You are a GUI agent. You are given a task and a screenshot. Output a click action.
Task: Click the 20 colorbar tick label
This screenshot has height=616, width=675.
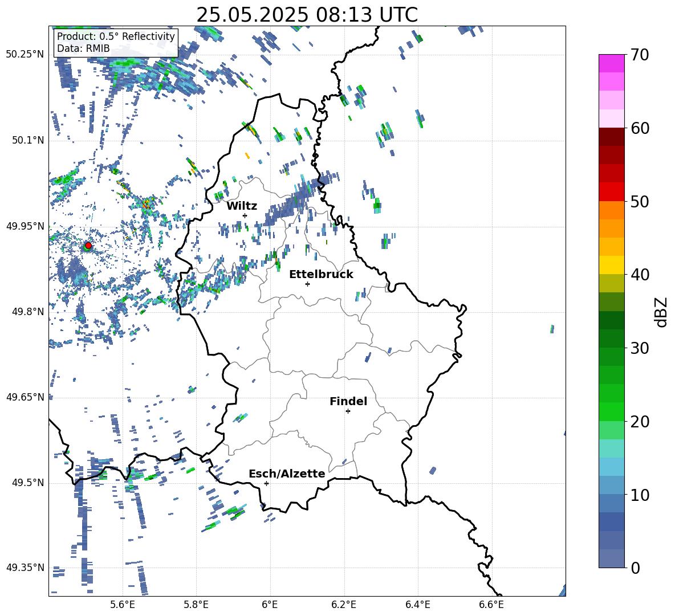(640, 421)
